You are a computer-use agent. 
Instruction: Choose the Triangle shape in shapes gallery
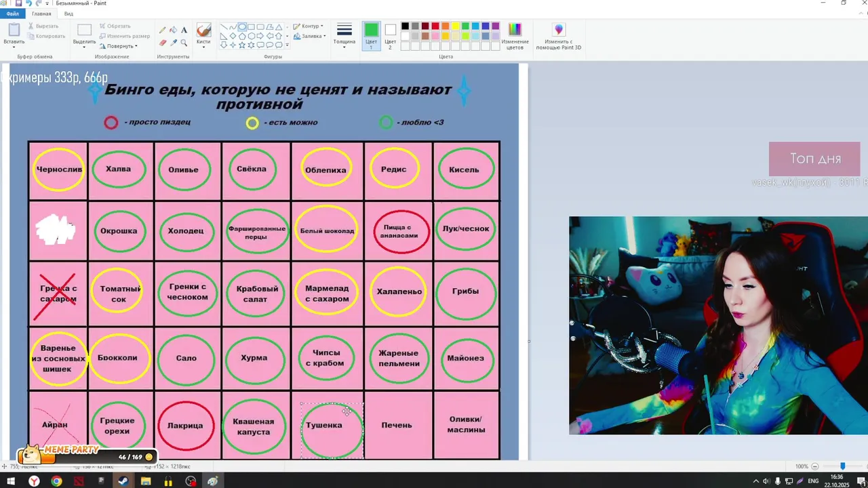click(279, 27)
